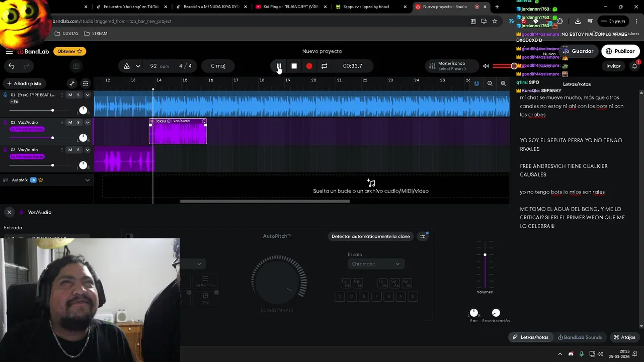The width and height of the screenshot is (644, 362).
Task: Click Añadir pista button
Action: 24,83
